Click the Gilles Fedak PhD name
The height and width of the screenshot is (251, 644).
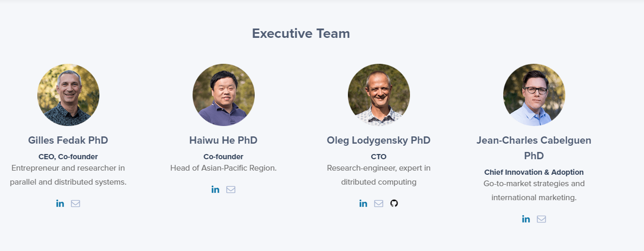tap(68, 141)
